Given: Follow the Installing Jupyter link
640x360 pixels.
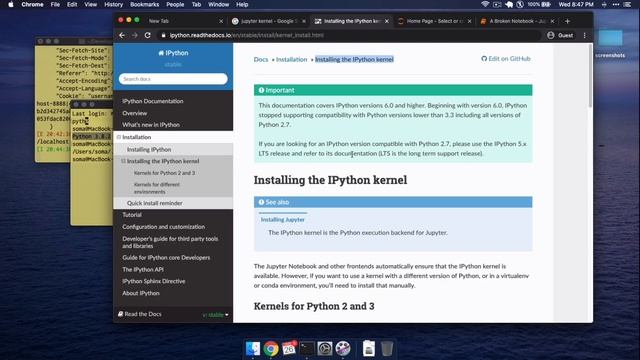Looking at the screenshot, I should tap(282, 220).
